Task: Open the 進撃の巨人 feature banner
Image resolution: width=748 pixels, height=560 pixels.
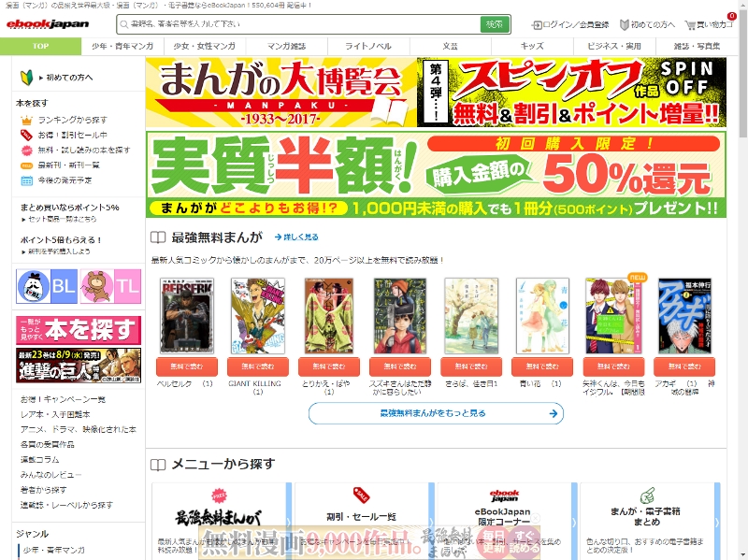Action: click(79, 366)
